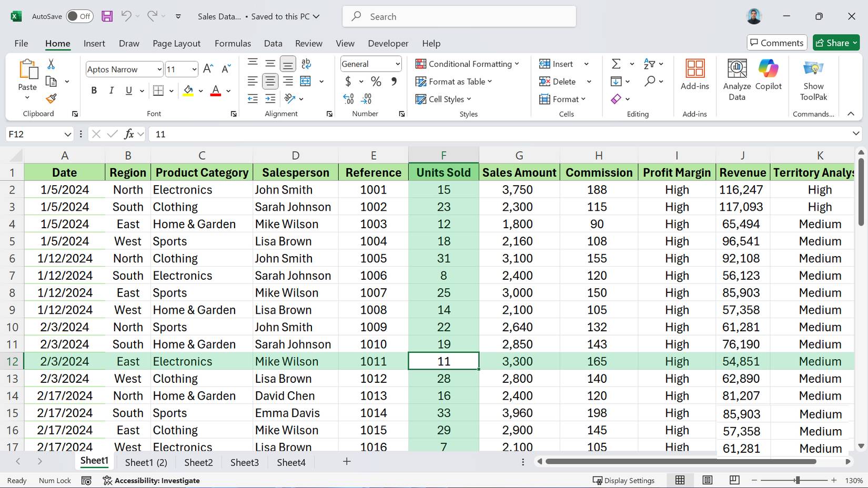This screenshot has height=488, width=868.
Task: Apply bold formatting to selected cell
Action: (94, 90)
